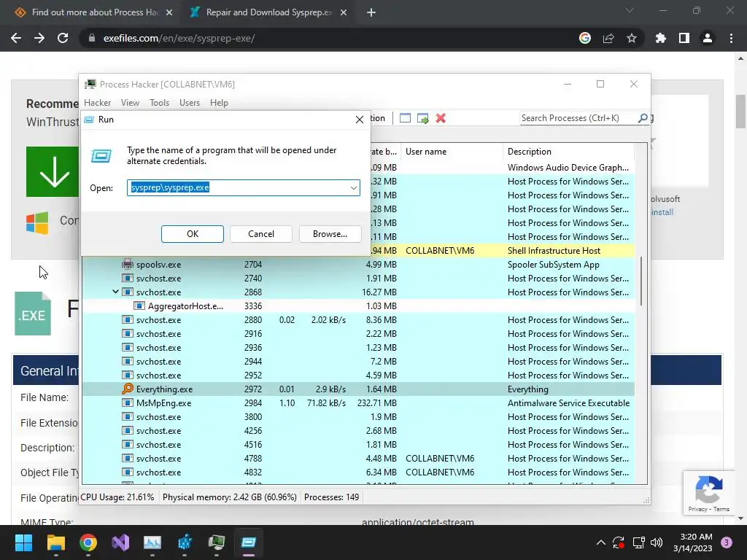Close the Run dialog with its X
This screenshot has width=747, height=560.
coord(360,120)
